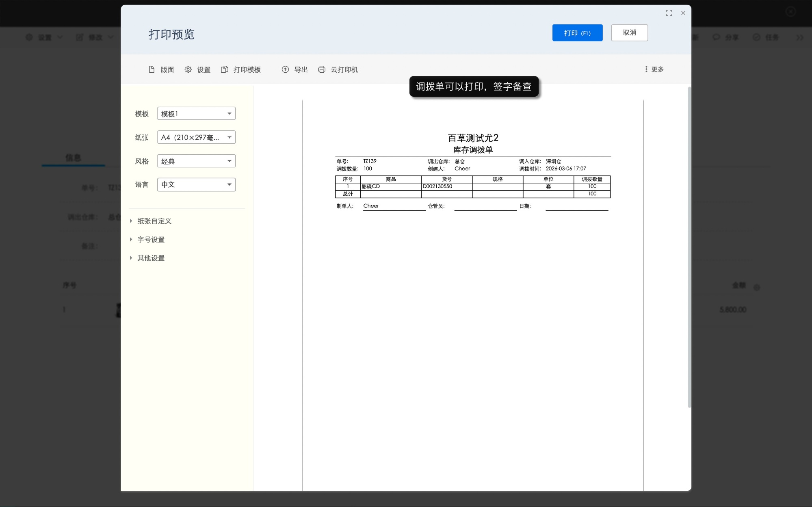Open the A4 paper size dropdown

pyautogui.click(x=196, y=137)
